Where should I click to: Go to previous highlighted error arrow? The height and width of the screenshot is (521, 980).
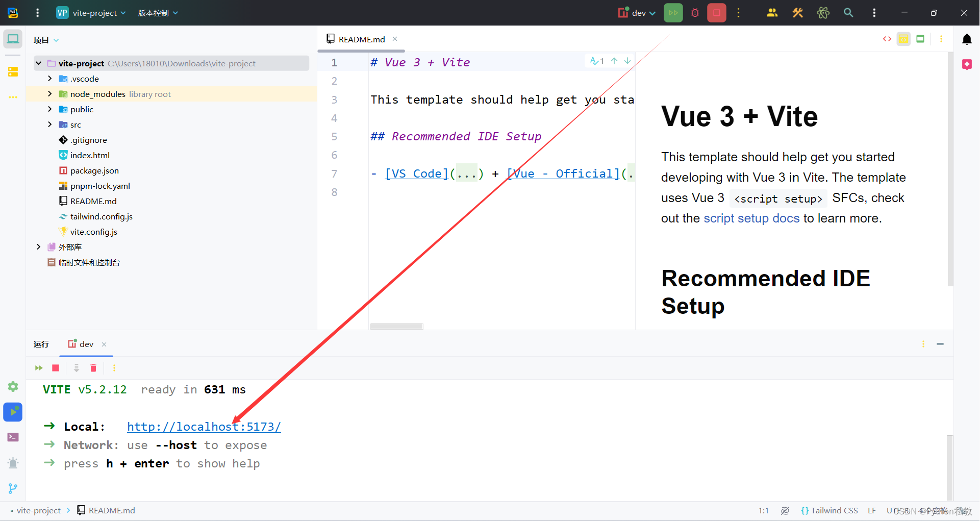(614, 61)
